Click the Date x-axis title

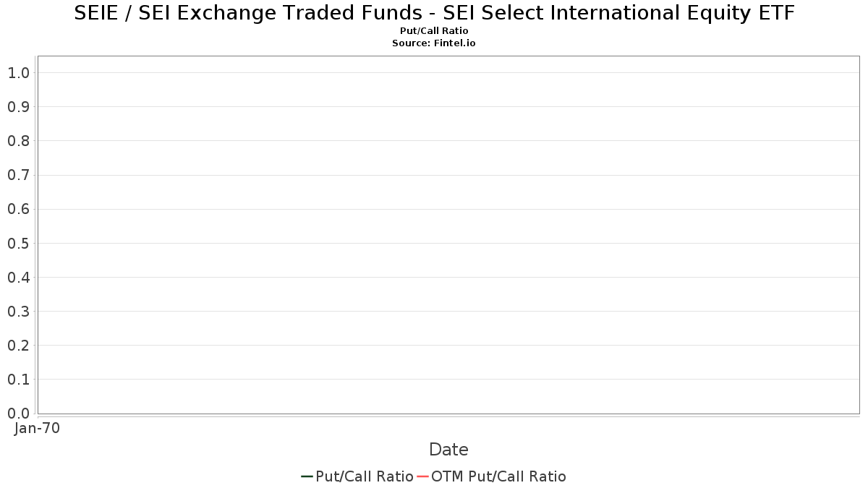coord(448,450)
